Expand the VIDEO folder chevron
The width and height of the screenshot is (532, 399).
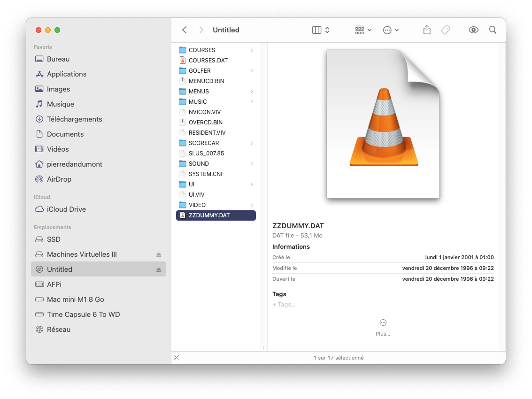click(252, 205)
